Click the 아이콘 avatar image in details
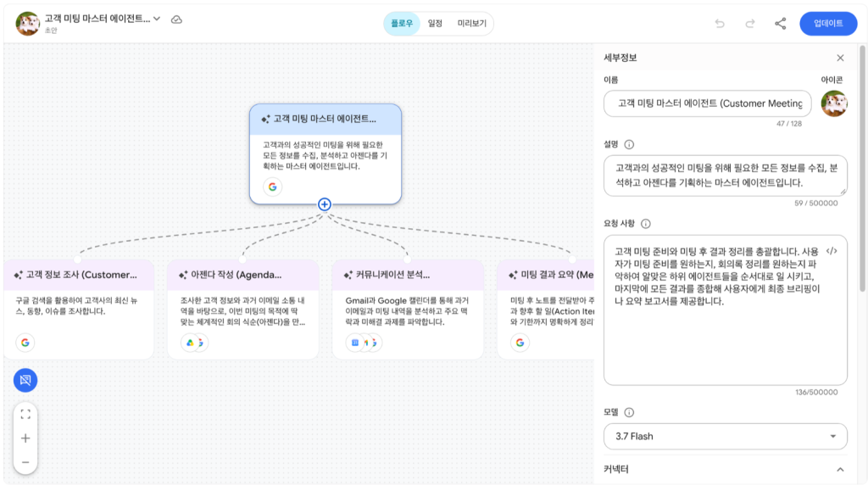This screenshot has height=491, width=868. pyautogui.click(x=834, y=103)
